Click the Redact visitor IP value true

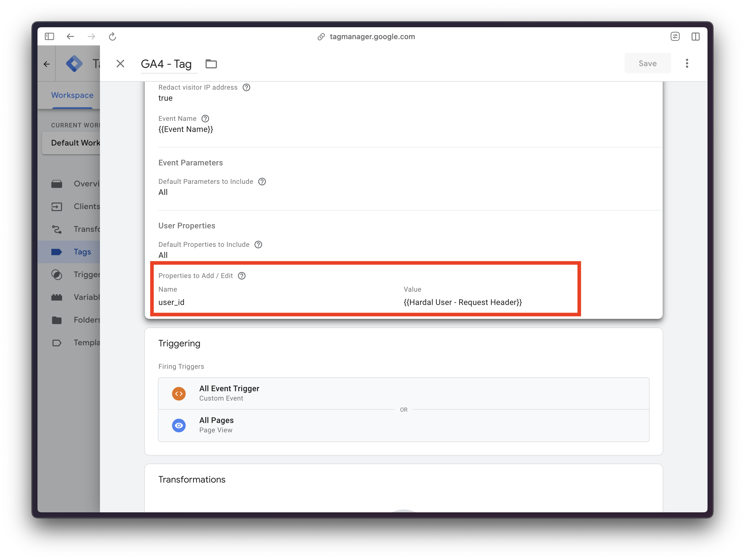coord(165,98)
